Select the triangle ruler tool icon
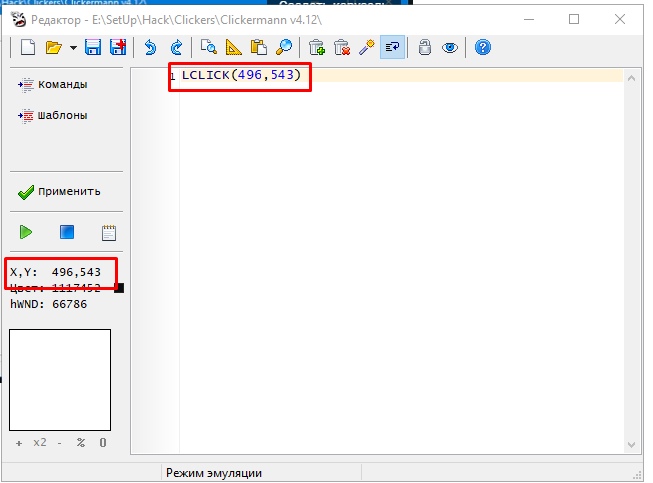653x483 pixels. click(x=234, y=47)
